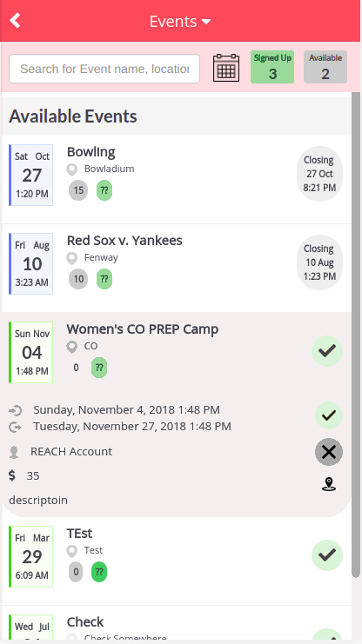362x644 pixels.
Task: Go back using the header arrow
Action: tap(15, 21)
